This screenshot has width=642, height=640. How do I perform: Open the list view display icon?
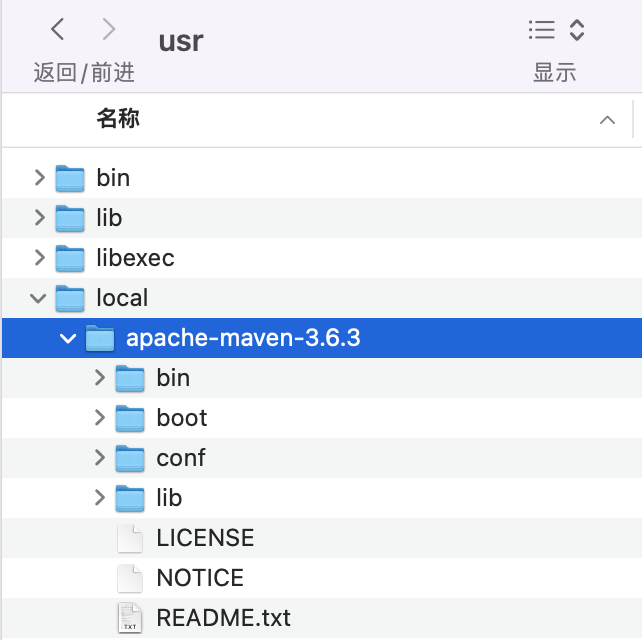tap(541, 30)
